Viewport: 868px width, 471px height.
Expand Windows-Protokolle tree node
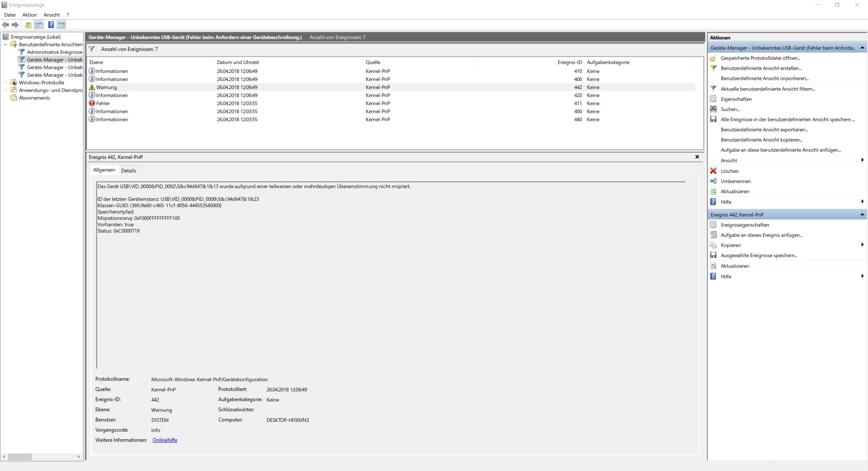coord(5,82)
